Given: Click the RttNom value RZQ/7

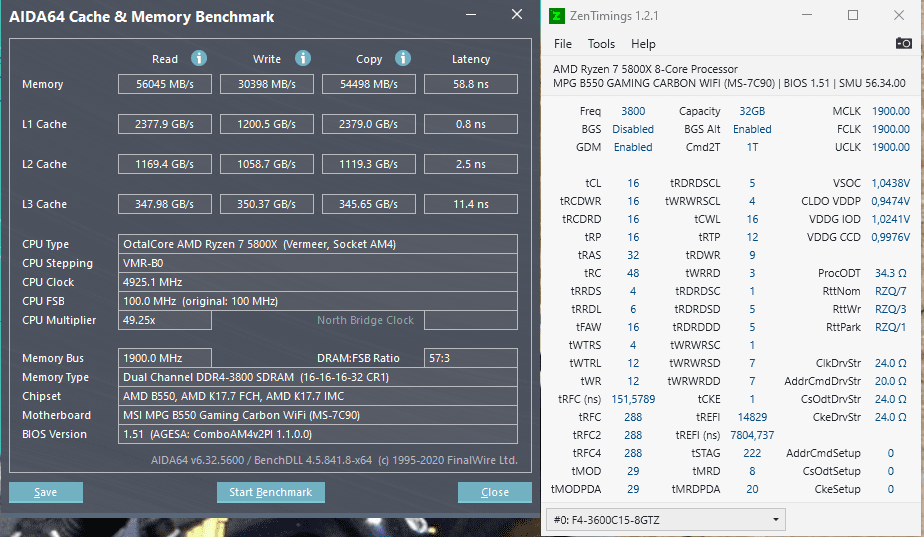Looking at the screenshot, I should coord(890,291).
